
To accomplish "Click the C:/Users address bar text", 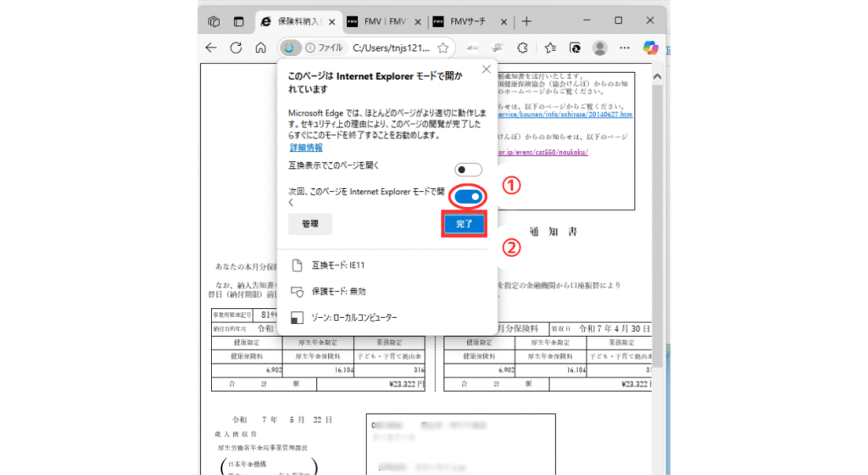I will [391, 48].
